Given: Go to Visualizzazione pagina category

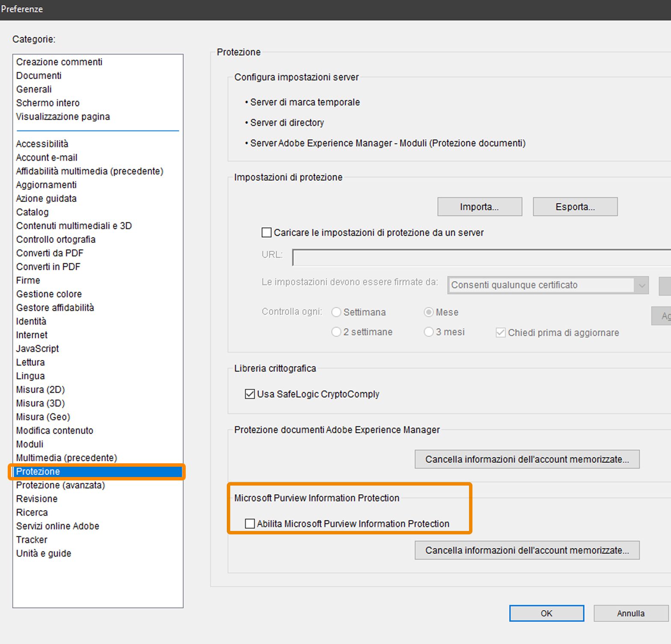Looking at the screenshot, I should point(63,116).
